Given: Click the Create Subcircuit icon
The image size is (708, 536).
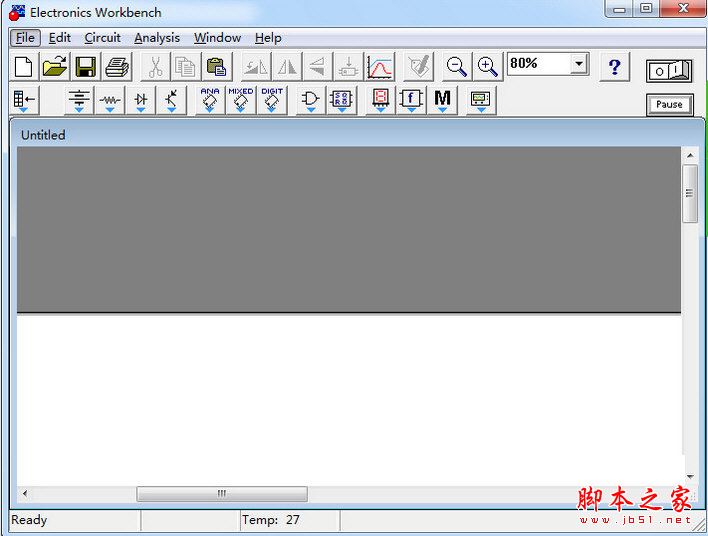Looking at the screenshot, I should pyautogui.click(x=349, y=67).
